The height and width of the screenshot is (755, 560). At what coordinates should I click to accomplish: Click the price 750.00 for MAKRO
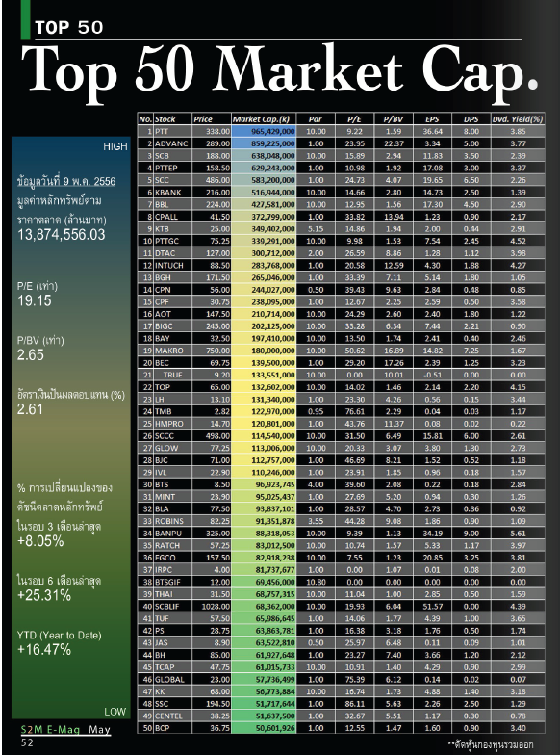click(212, 351)
